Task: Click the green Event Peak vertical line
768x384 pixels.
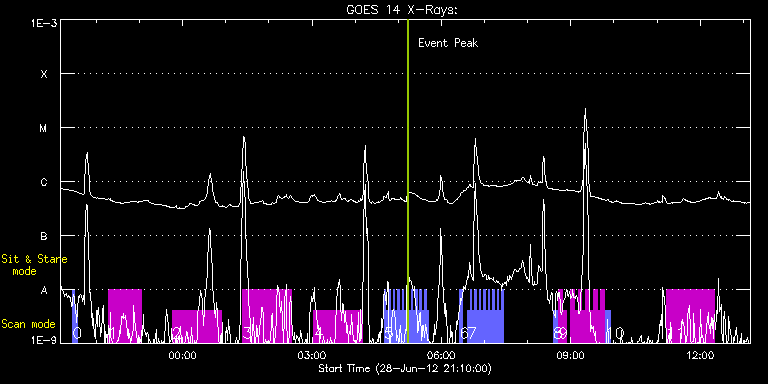Action: tap(408, 181)
